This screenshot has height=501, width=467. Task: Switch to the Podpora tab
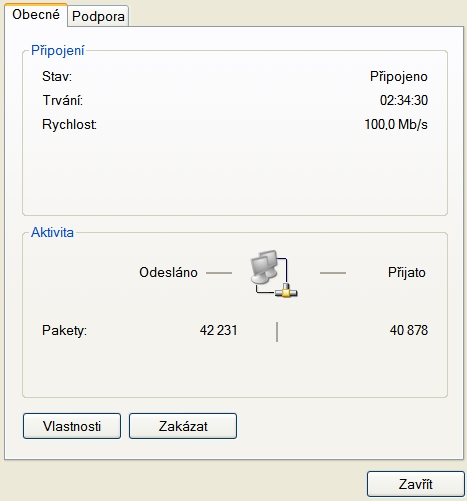point(98,16)
